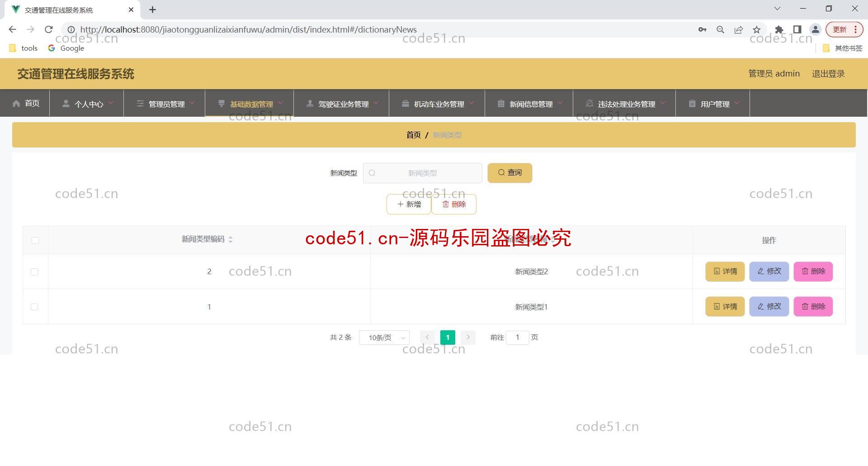Click the stamp icon beside 驾驶证业务管理
Viewport: 868px width, 466px height.
click(x=310, y=104)
